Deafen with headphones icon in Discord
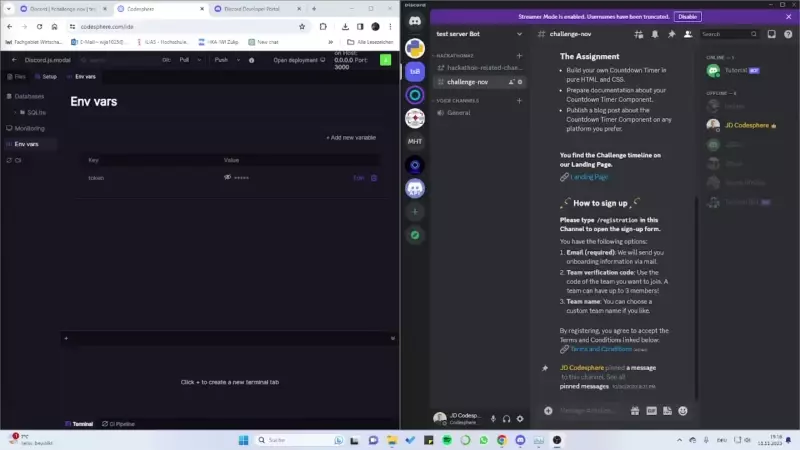Image resolution: width=800 pixels, height=450 pixels. 506,419
